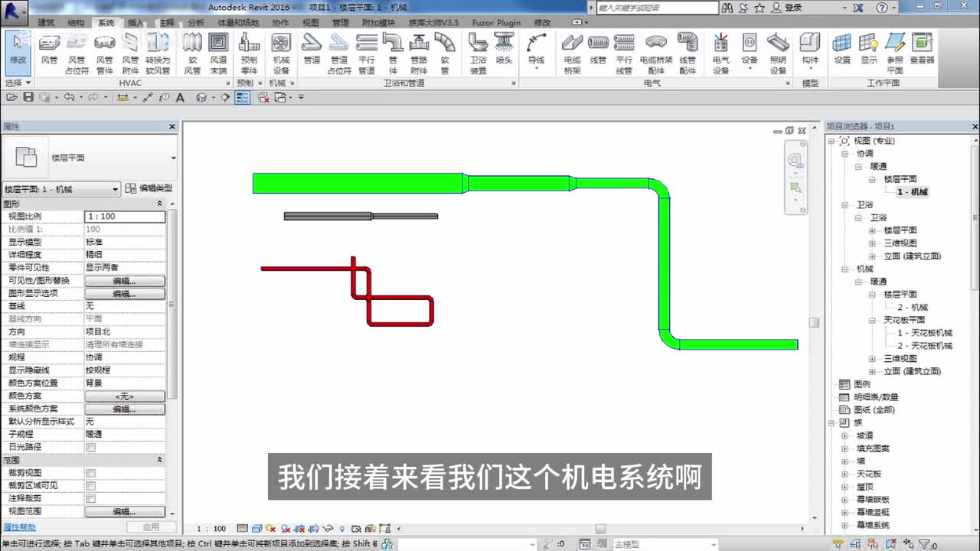980x551 pixels.
Task: Open the 结构 ribbon tab
Action: point(77,22)
